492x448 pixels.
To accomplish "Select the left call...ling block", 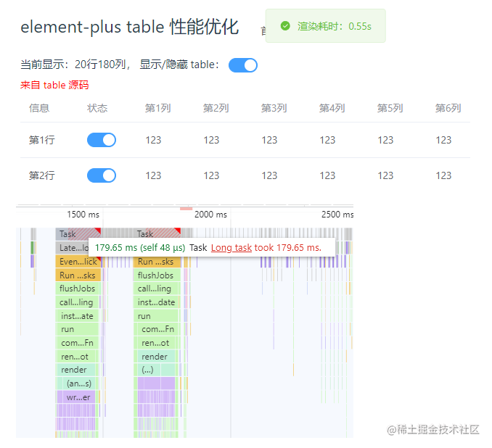I will (x=77, y=302).
